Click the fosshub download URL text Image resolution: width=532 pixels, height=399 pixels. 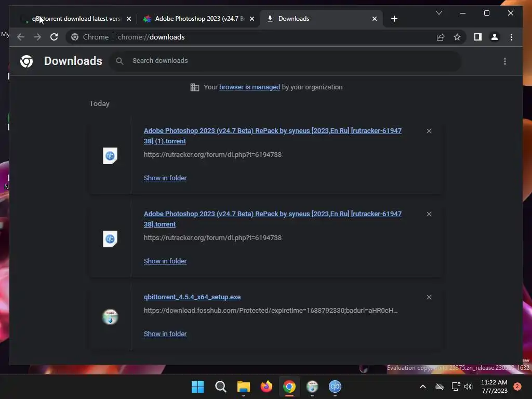(270, 311)
